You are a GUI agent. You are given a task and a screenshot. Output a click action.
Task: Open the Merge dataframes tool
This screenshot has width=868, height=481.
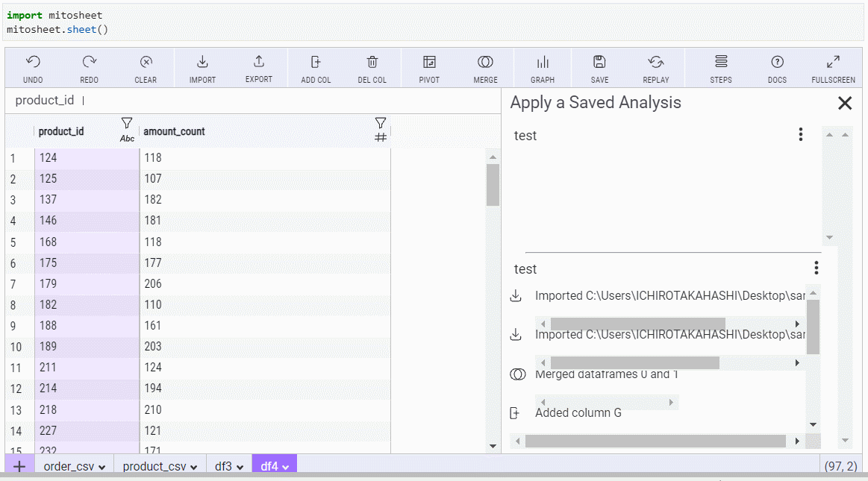point(485,63)
